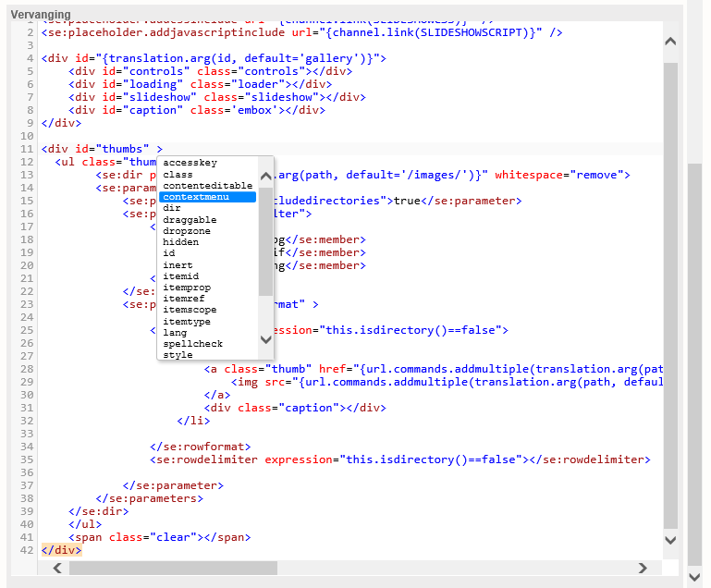
Task: Select the 'draggable' attribute suggestion
Action: pyautogui.click(x=190, y=220)
